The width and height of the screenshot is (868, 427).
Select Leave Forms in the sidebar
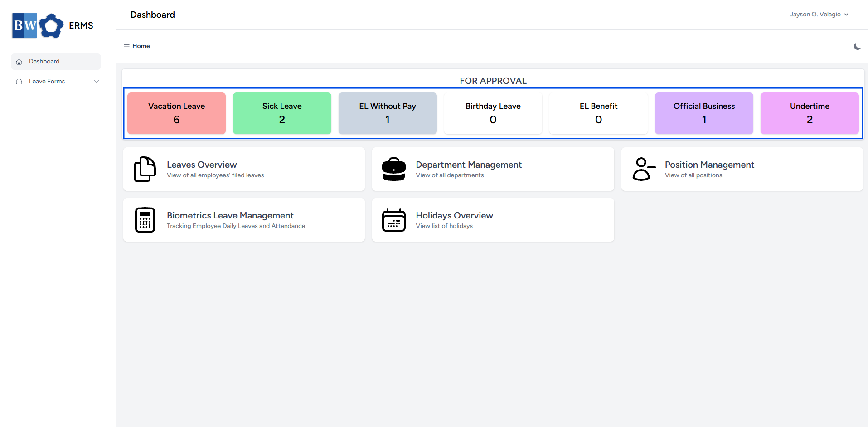(x=56, y=82)
